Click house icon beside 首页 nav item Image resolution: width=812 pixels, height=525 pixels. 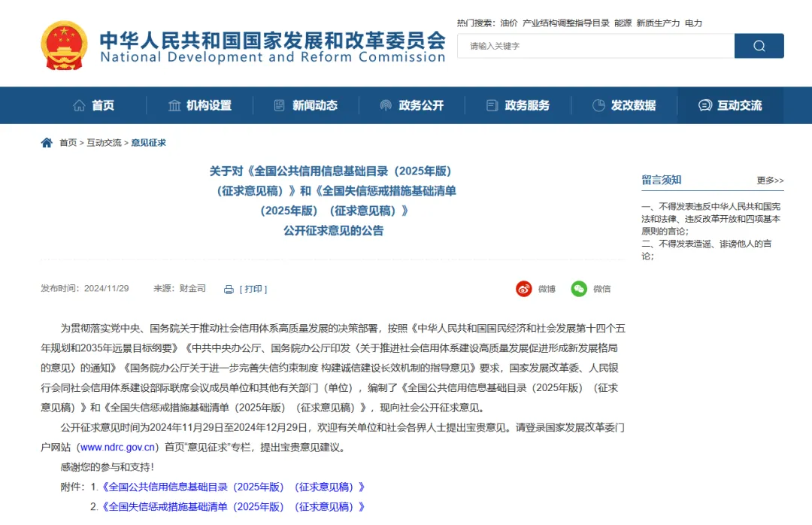point(79,105)
